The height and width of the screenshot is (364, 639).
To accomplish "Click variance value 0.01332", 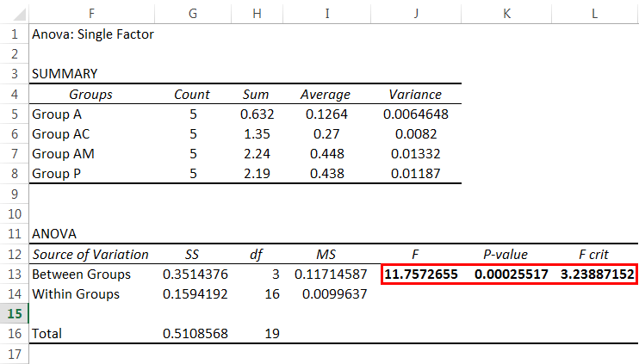I will [416, 154].
